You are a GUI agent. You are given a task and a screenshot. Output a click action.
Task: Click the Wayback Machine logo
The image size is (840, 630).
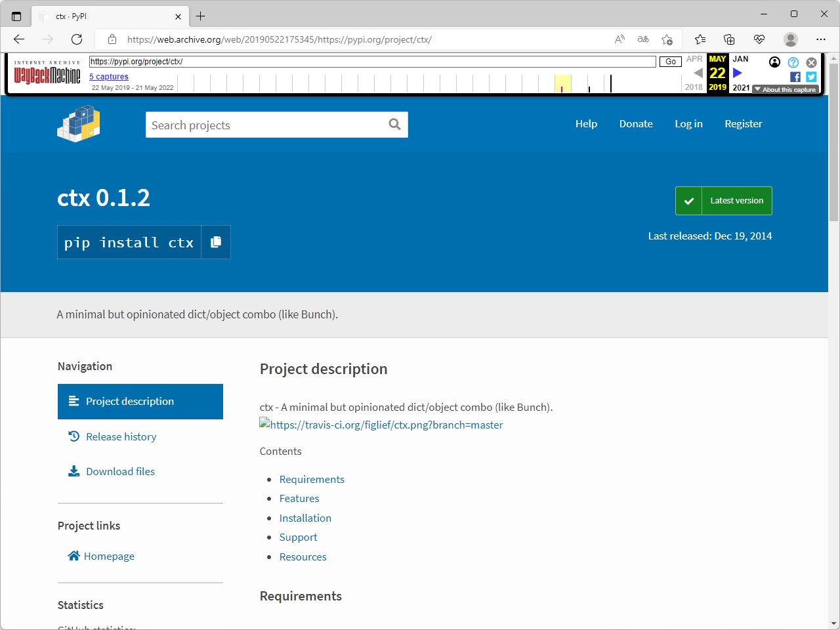coord(47,73)
